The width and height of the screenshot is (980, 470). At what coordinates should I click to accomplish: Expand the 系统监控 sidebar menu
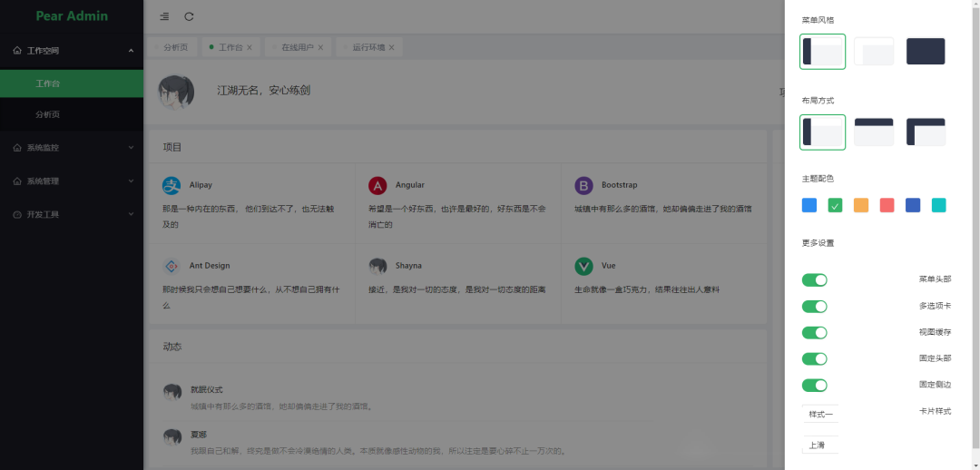point(72,147)
